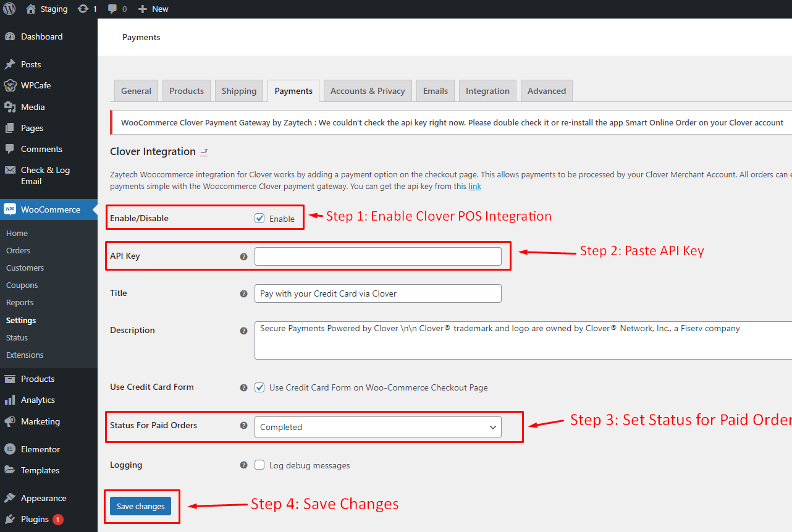Switch to the Emails tab
Viewport: 792px width, 532px height.
[435, 90]
